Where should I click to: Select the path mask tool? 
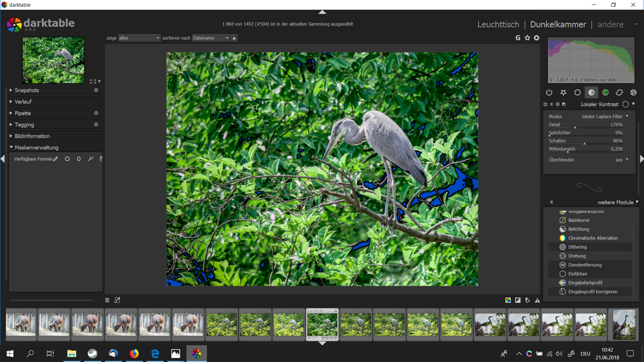pos(91,158)
